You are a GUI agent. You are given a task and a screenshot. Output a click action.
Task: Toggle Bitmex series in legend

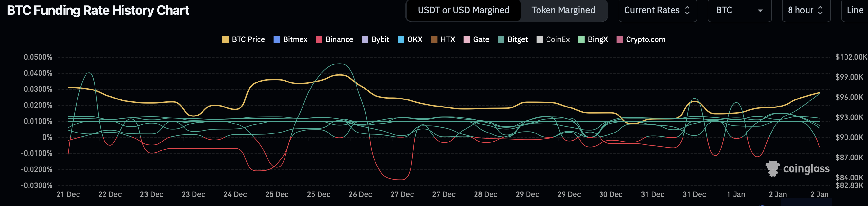point(290,39)
